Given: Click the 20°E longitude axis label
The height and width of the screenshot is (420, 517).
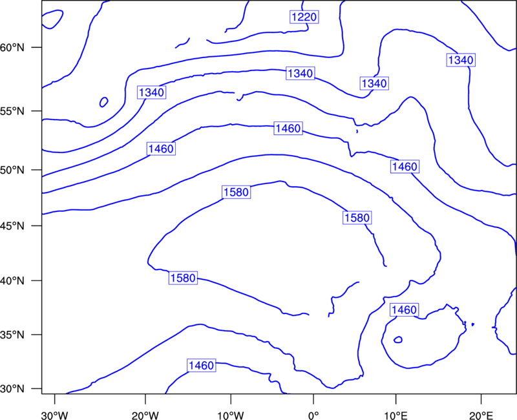Looking at the screenshot, I should [481, 415].
